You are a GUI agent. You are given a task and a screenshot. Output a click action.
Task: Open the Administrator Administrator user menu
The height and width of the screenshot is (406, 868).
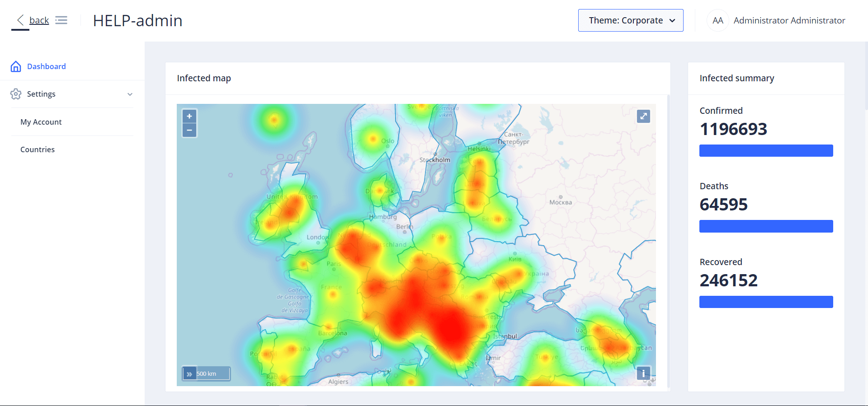point(789,20)
